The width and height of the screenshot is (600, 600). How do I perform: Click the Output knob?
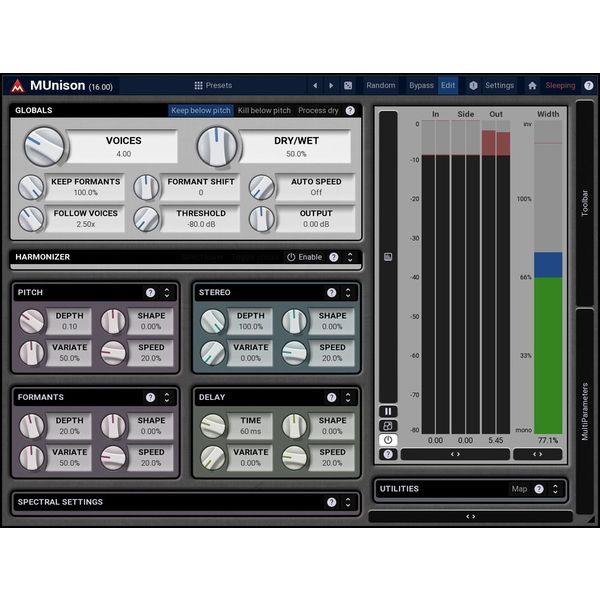262,219
